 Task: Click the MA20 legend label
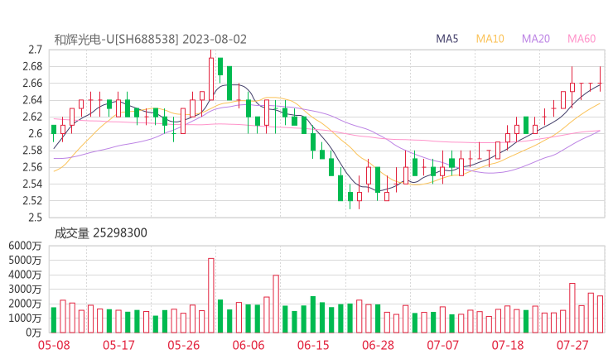click(x=536, y=39)
